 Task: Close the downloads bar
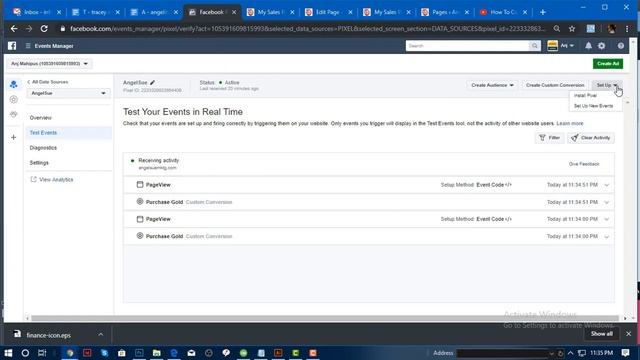pos(629,334)
